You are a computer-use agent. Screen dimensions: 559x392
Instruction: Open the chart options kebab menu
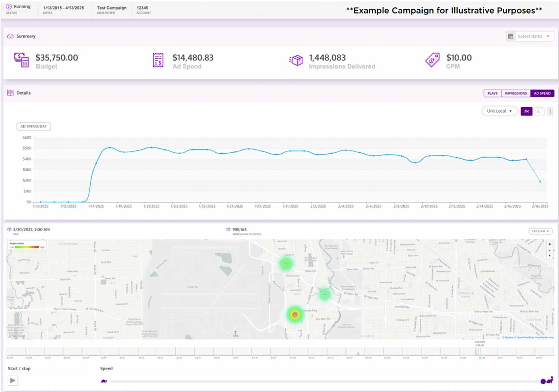point(551,111)
